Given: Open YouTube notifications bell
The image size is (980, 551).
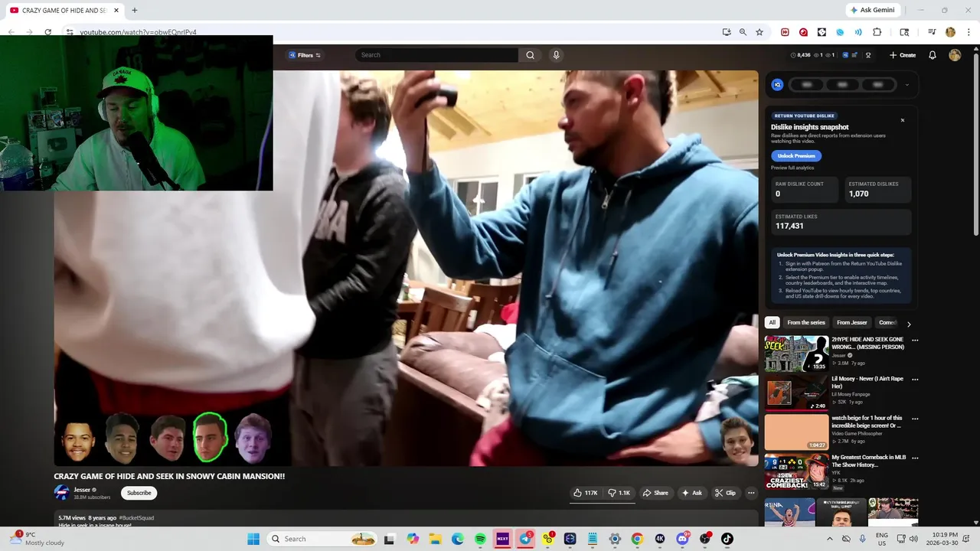Looking at the screenshot, I should [x=933, y=55].
